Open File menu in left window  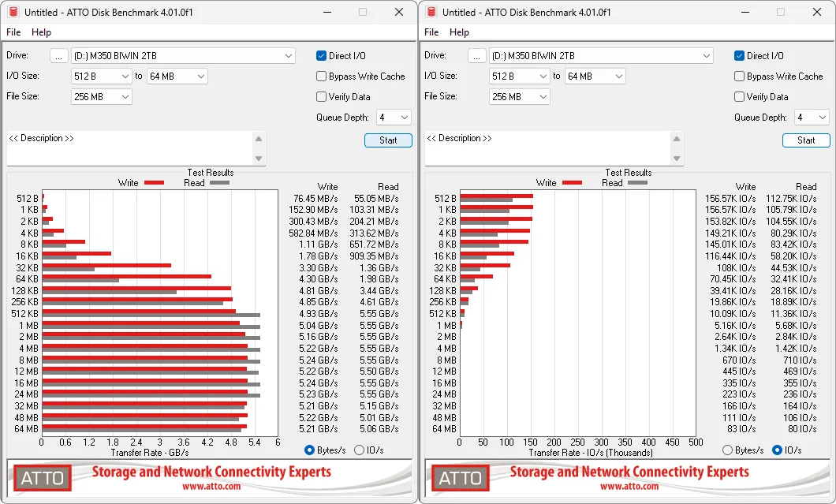[x=13, y=32]
